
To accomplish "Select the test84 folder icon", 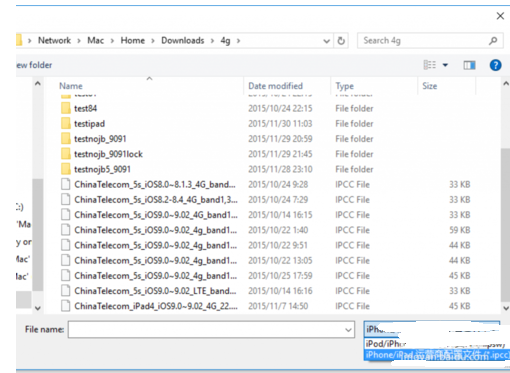I will (x=66, y=108).
